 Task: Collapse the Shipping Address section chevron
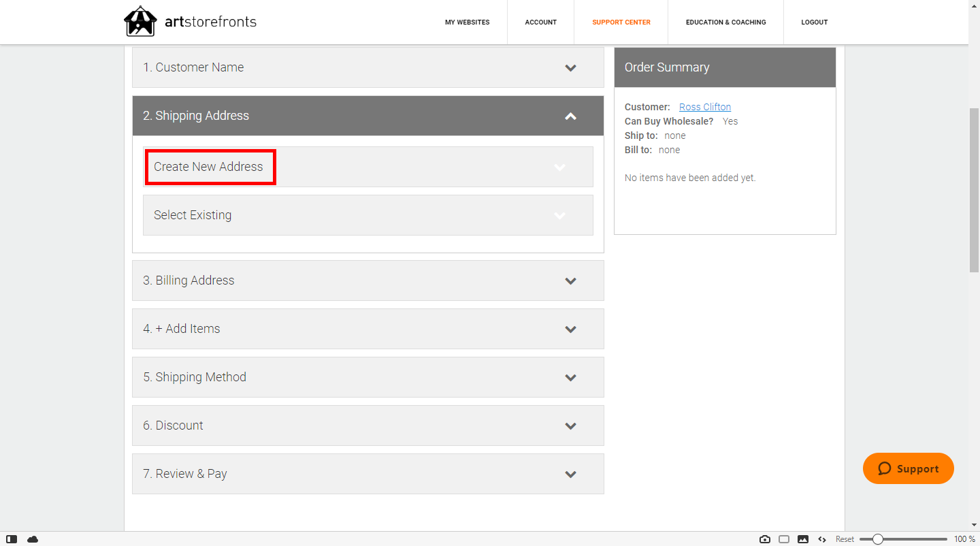click(x=570, y=116)
